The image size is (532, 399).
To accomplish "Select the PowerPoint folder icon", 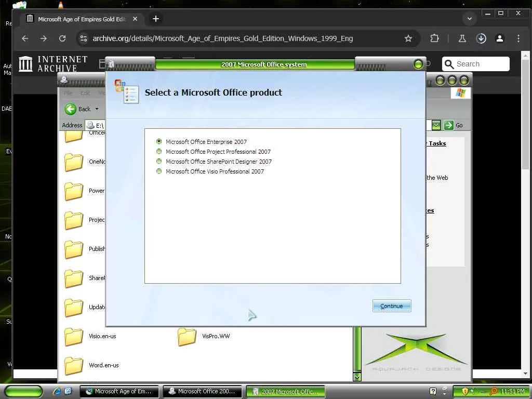I will pos(74,191).
